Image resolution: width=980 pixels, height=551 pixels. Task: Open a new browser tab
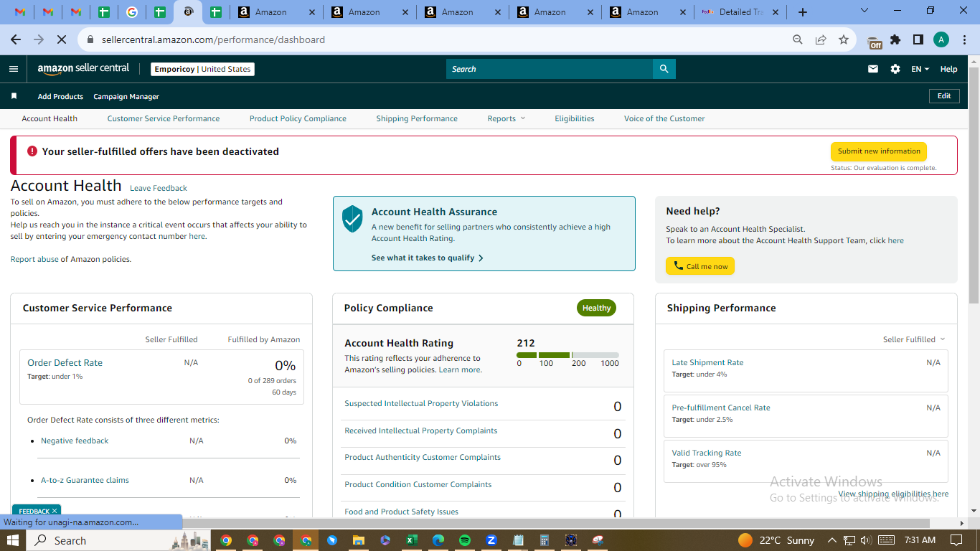coord(803,12)
